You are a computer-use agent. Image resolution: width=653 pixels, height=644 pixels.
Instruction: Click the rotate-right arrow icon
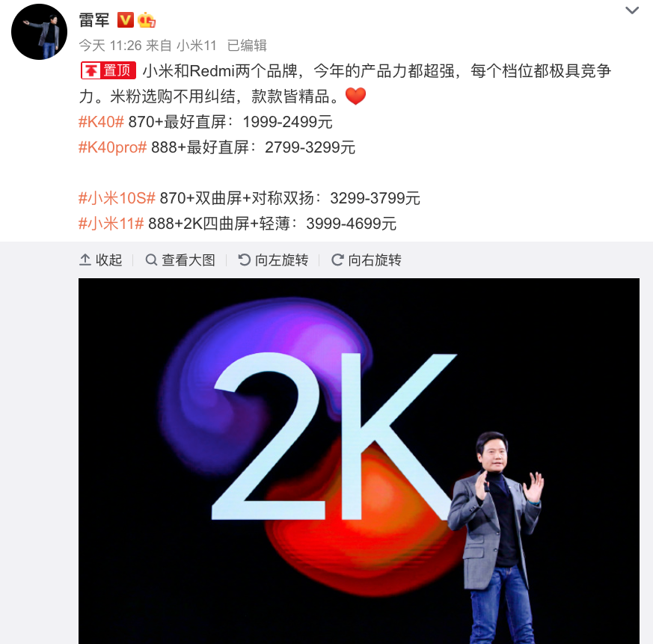tap(337, 260)
